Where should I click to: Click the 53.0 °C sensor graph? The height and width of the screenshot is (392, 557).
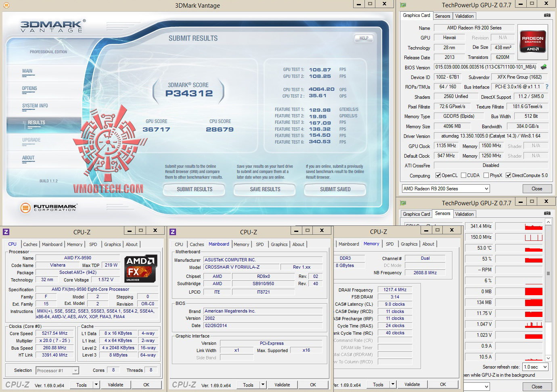(519, 248)
